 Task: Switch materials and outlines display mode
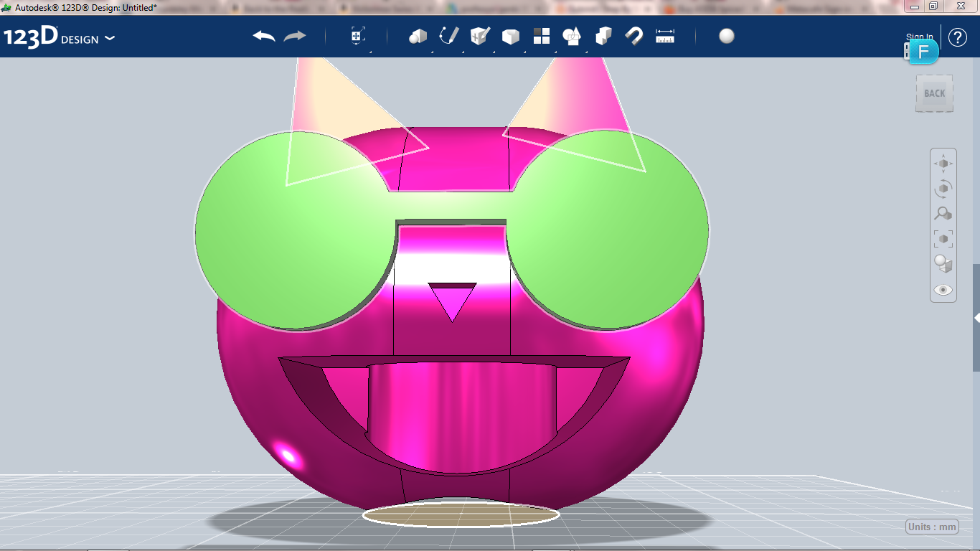943,264
